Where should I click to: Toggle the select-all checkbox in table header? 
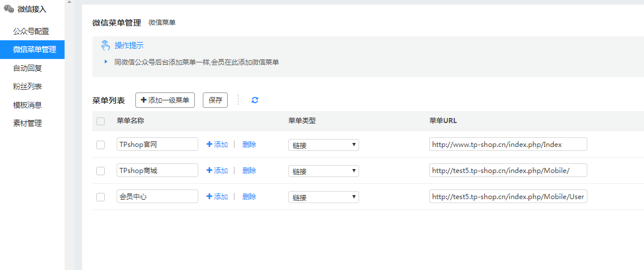(x=101, y=121)
